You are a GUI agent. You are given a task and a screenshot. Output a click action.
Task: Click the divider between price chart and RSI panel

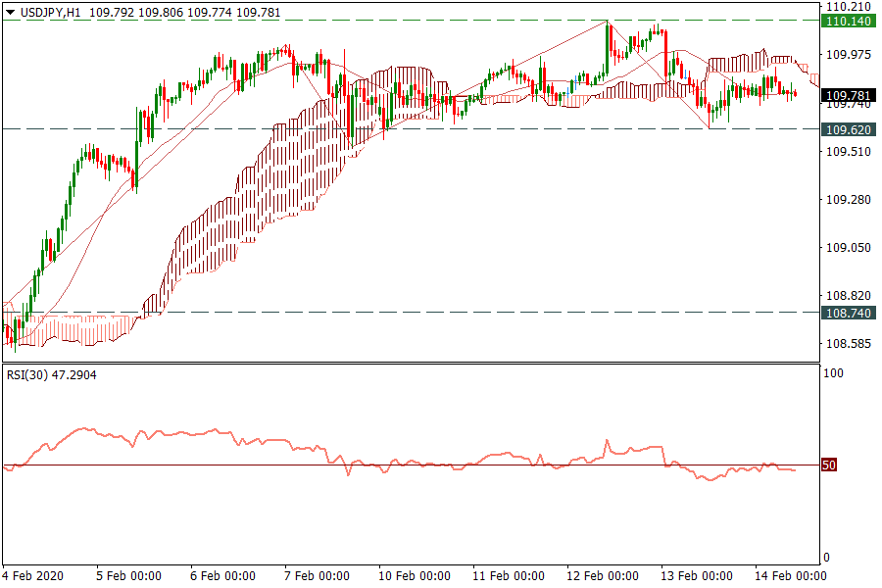click(412, 364)
